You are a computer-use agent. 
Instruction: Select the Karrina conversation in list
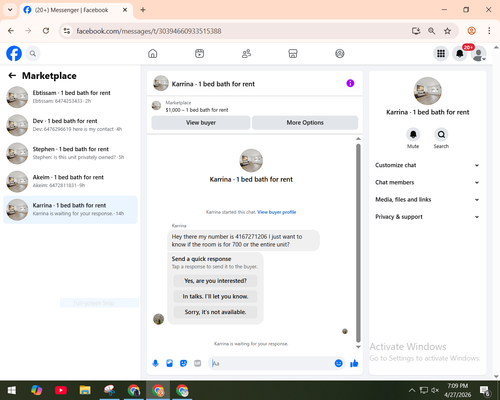coord(70,210)
